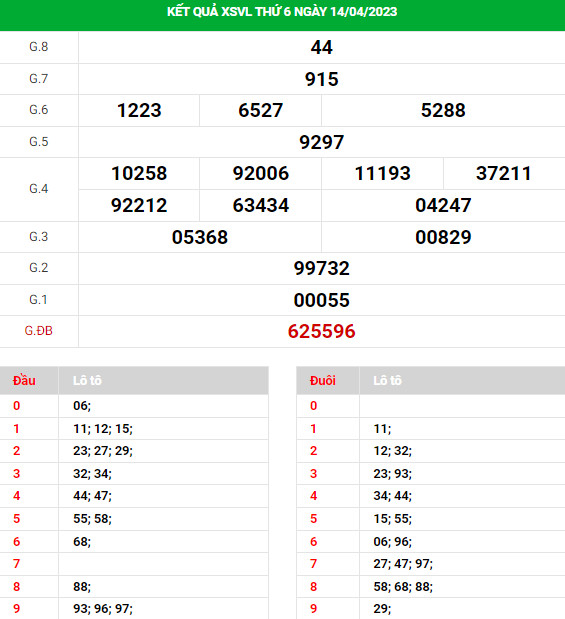The height and width of the screenshot is (619, 565).
Task: Select Đầu row 9 loto numbers
Action: [103, 608]
